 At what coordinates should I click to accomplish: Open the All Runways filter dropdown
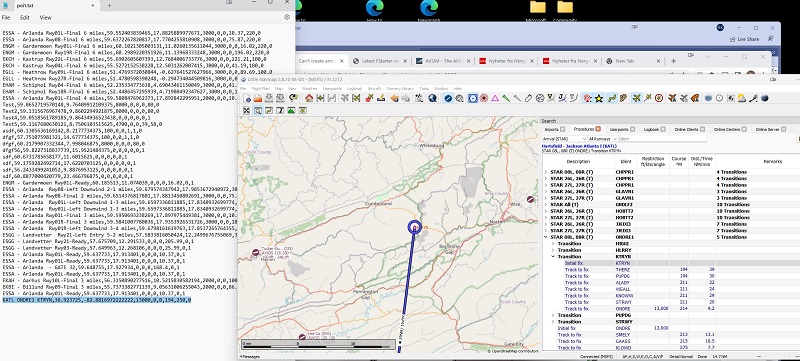[x=603, y=139]
